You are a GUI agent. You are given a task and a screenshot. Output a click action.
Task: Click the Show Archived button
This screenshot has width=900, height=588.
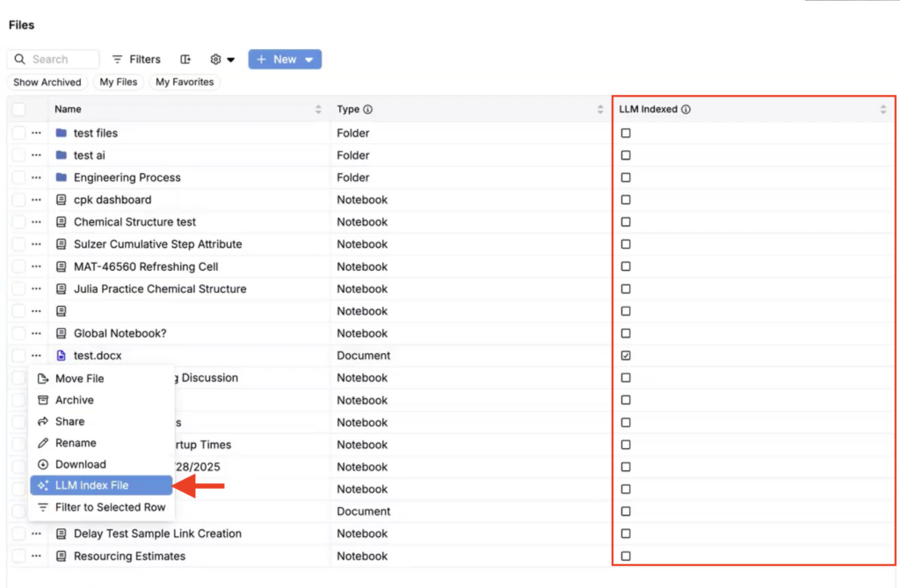coord(47,82)
